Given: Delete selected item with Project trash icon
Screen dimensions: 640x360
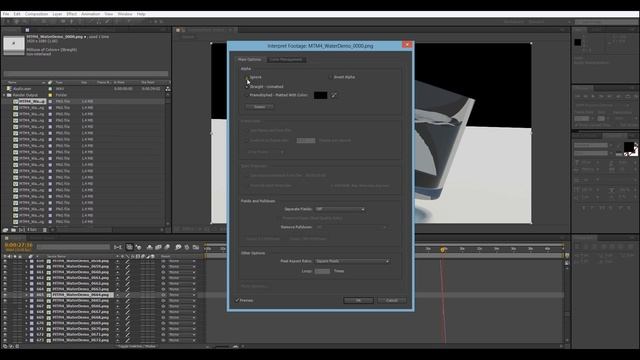Looking at the screenshot, I should [45, 230].
